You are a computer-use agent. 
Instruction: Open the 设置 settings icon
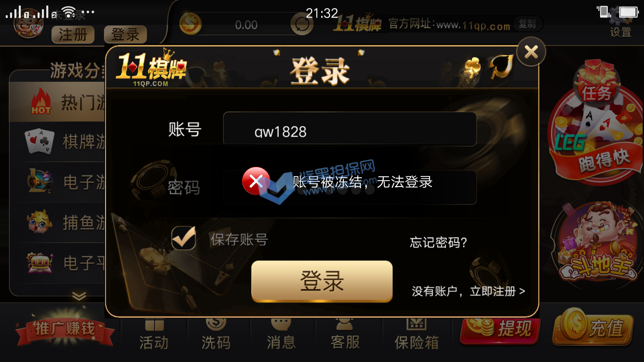pyautogui.click(x=620, y=22)
